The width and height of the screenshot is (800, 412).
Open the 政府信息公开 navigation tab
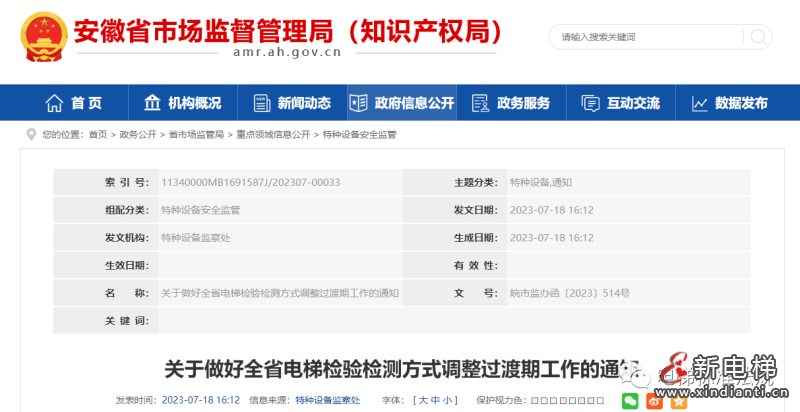point(402,103)
